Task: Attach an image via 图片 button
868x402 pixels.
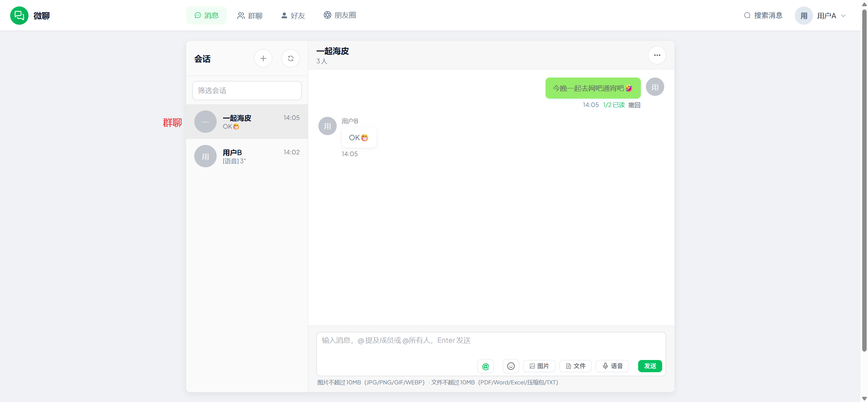Action: coord(539,366)
